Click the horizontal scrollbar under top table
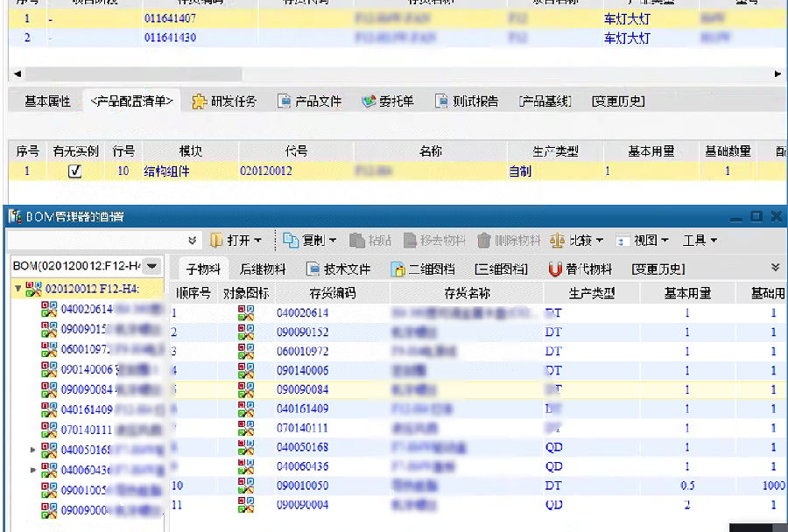This screenshot has width=788, height=532. [x=394, y=74]
